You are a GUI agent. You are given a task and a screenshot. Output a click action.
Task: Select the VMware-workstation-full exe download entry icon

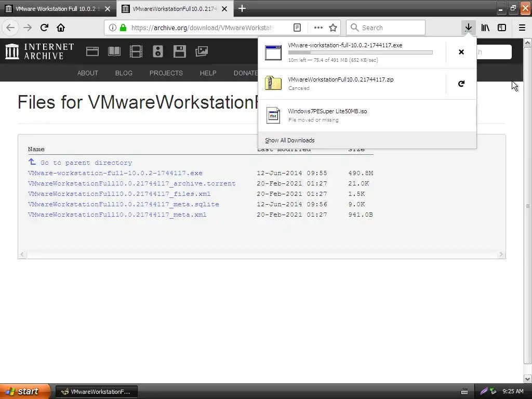coord(273,52)
